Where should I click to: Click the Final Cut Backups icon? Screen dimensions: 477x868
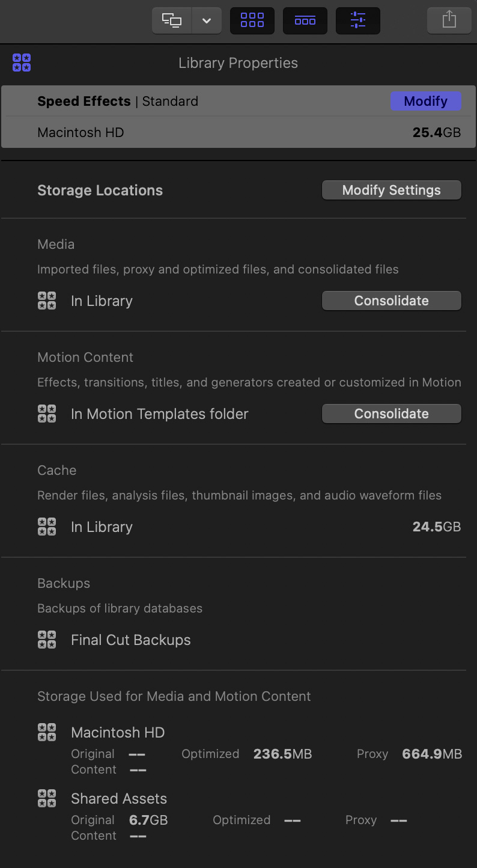pos(47,640)
